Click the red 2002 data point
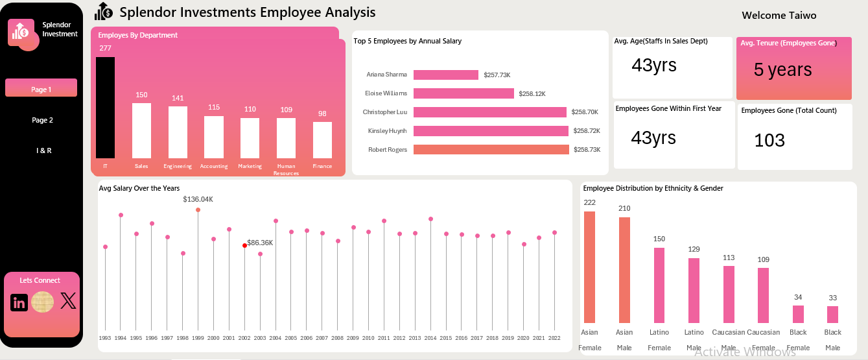 tap(244, 245)
